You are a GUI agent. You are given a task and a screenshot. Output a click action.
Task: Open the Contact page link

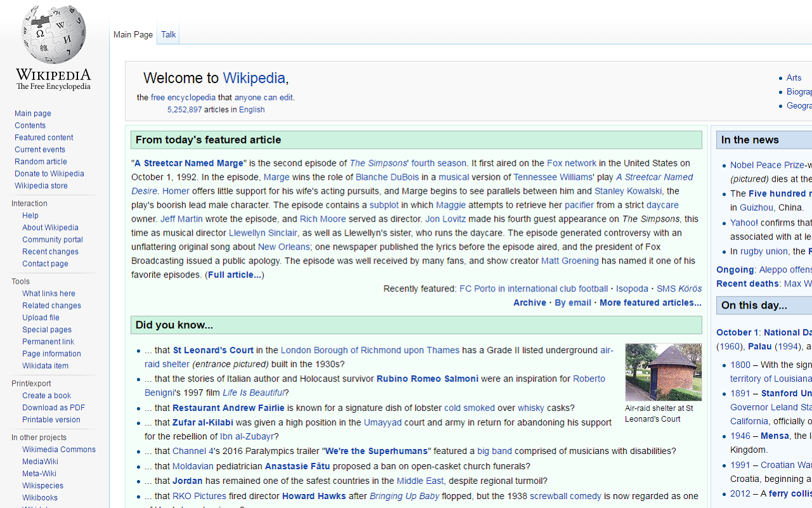click(45, 264)
